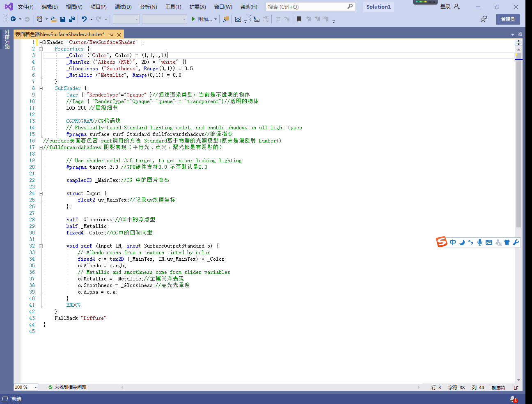Collapse the Shader block on line 1
The width and height of the screenshot is (532, 404).
point(41,42)
